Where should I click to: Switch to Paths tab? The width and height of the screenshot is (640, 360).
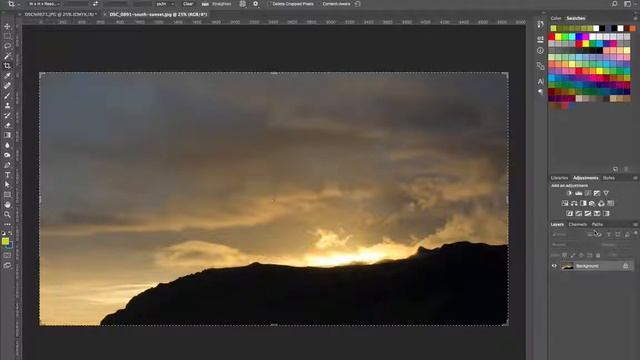coord(597,224)
